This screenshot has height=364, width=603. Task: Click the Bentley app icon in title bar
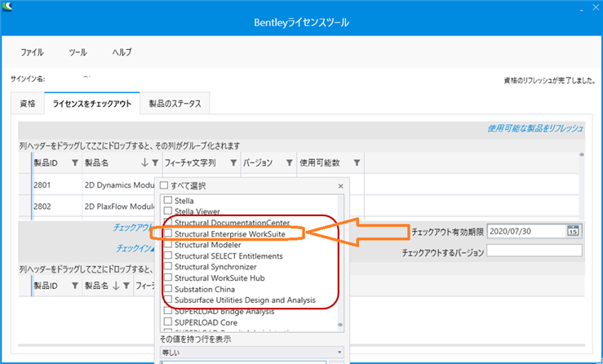tap(7, 7)
